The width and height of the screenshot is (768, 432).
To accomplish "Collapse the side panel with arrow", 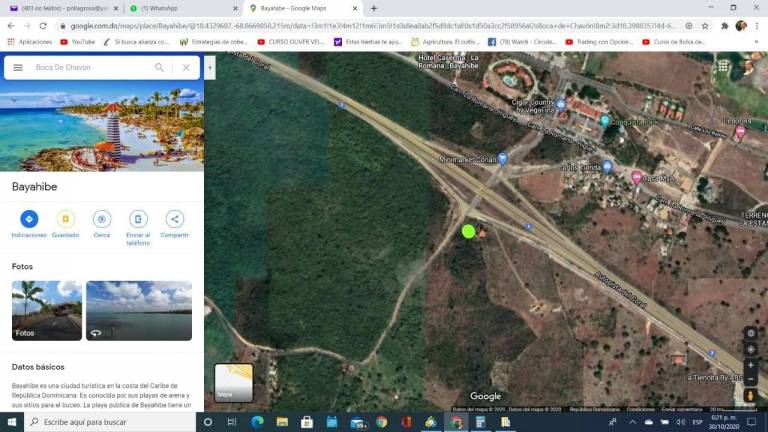I will (209, 67).
